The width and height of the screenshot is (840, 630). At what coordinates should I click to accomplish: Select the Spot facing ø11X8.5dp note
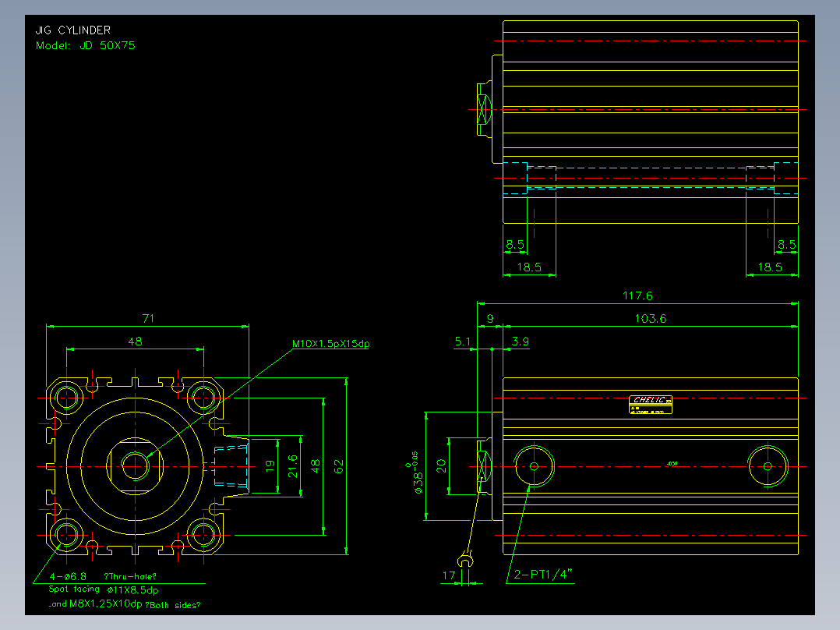104,589
